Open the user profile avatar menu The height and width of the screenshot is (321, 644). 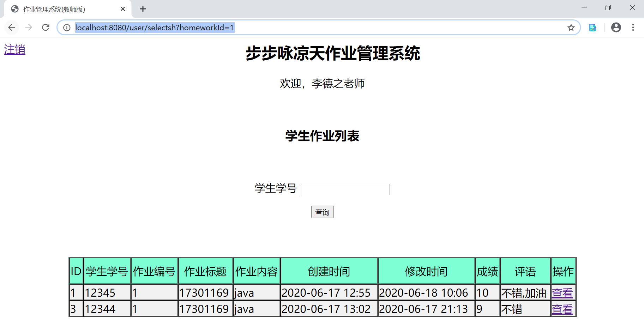click(616, 28)
